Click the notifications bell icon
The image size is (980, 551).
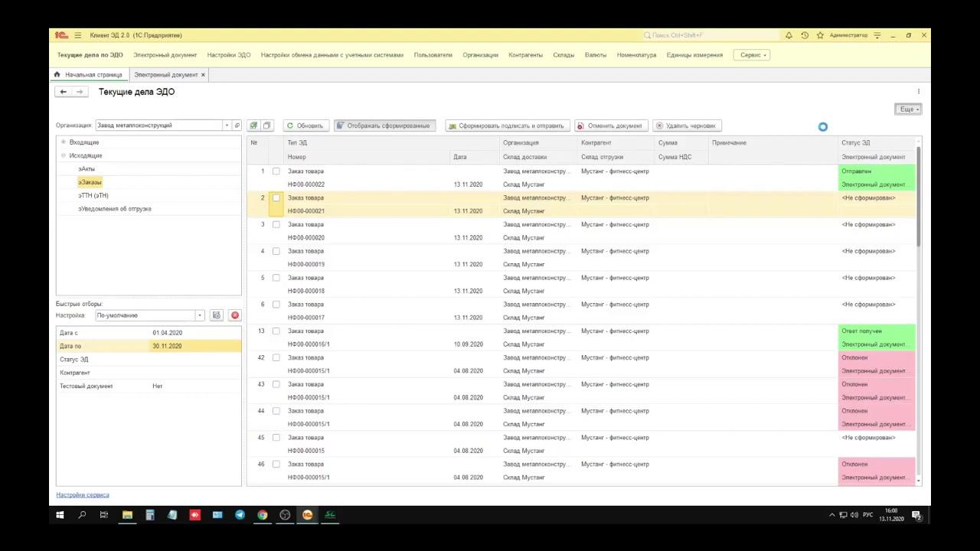pyautogui.click(x=789, y=35)
